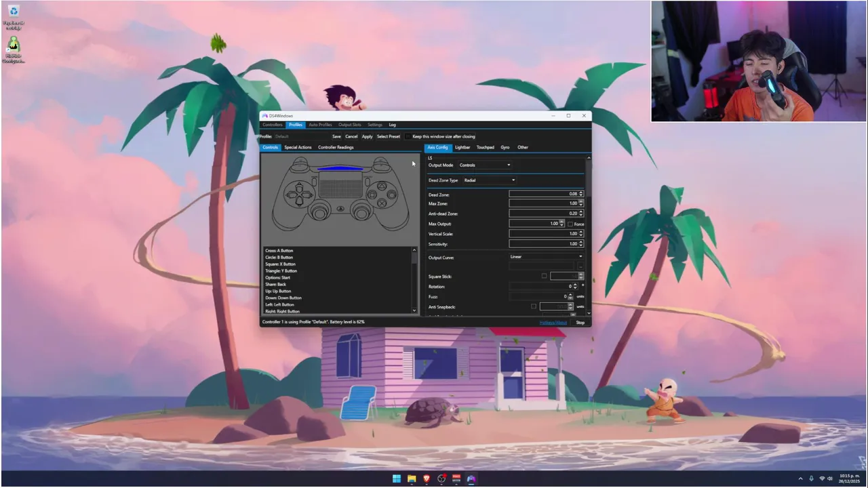Screen dimensions: 868x488
Task: Switch to the Special Actions tab
Action: pyautogui.click(x=298, y=147)
